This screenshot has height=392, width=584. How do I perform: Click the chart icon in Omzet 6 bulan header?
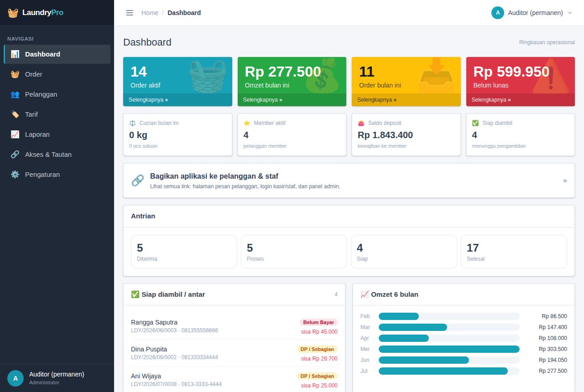coord(365,294)
